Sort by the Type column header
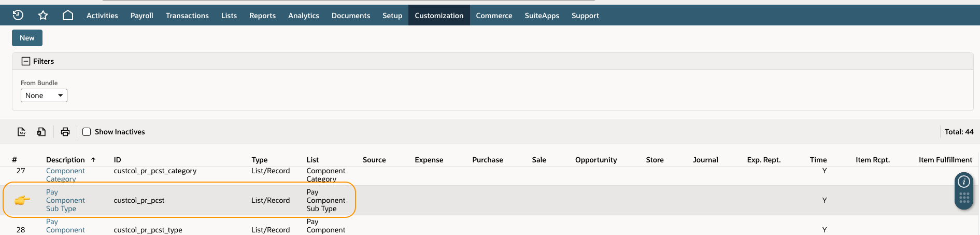980x235 pixels. point(260,160)
